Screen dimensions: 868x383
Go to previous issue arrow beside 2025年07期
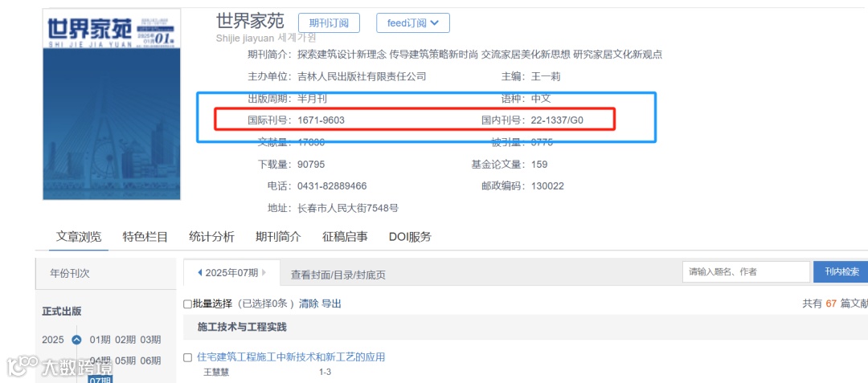pos(200,272)
